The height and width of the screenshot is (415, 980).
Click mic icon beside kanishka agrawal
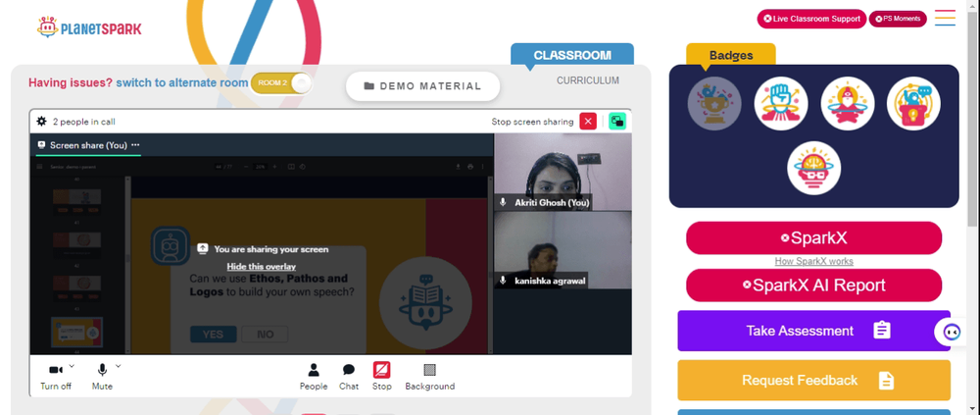(x=503, y=281)
